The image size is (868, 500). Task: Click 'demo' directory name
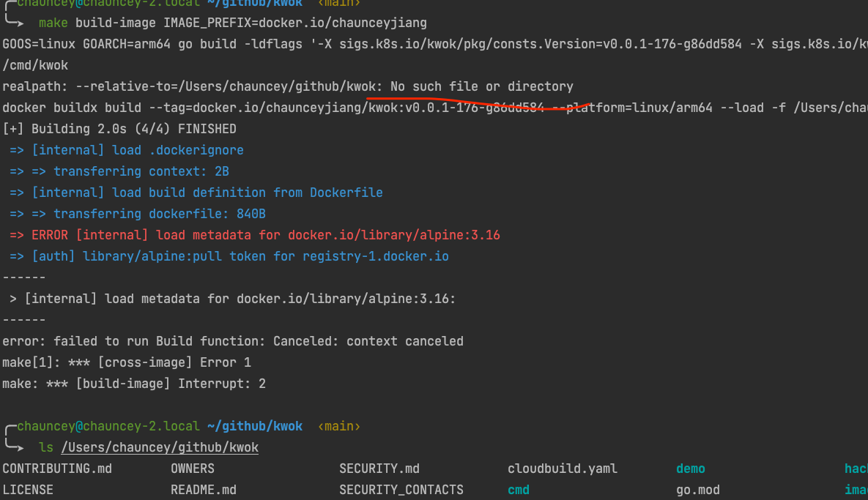coord(691,469)
